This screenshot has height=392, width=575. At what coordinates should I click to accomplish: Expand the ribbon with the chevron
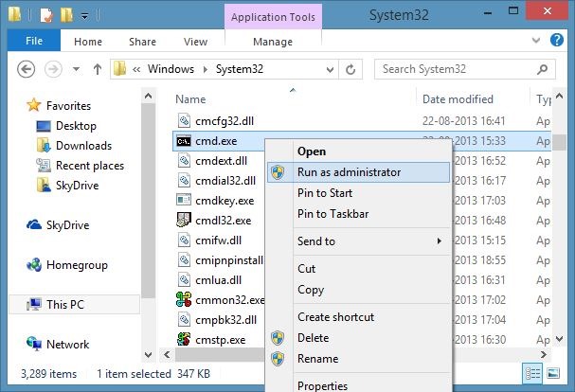tap(536, 40)
